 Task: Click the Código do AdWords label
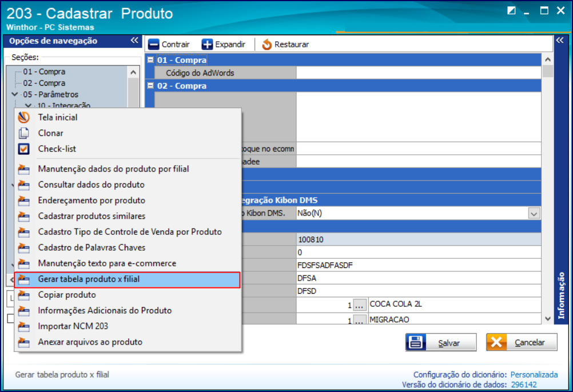coord(200,73)
